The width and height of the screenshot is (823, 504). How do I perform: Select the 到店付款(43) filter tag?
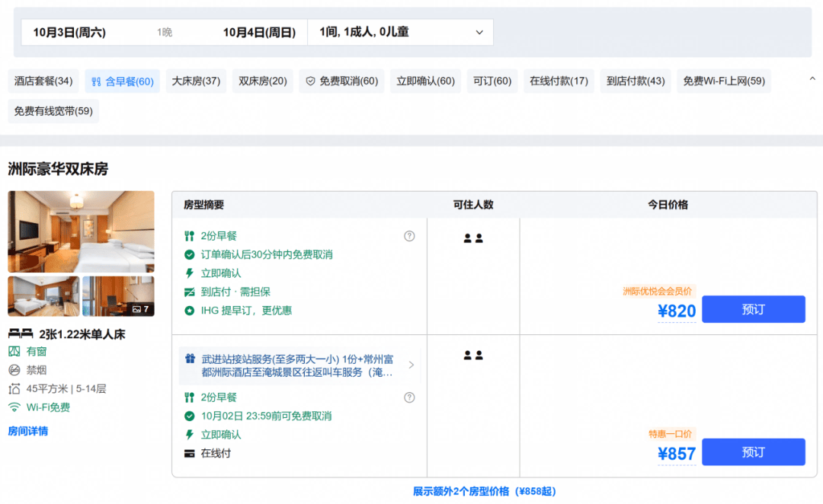click(636, 81)
